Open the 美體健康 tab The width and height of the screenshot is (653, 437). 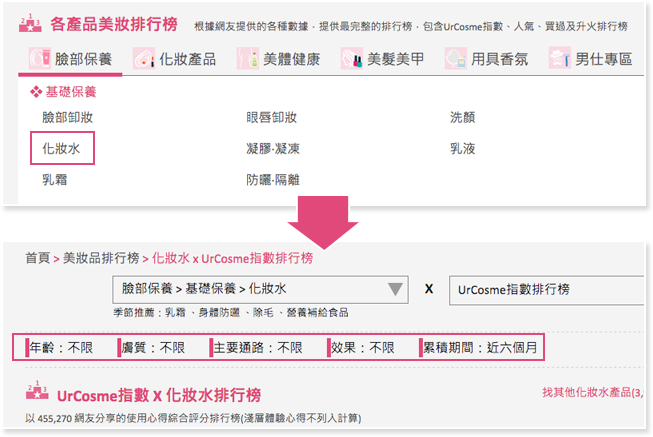coord(278,59)
